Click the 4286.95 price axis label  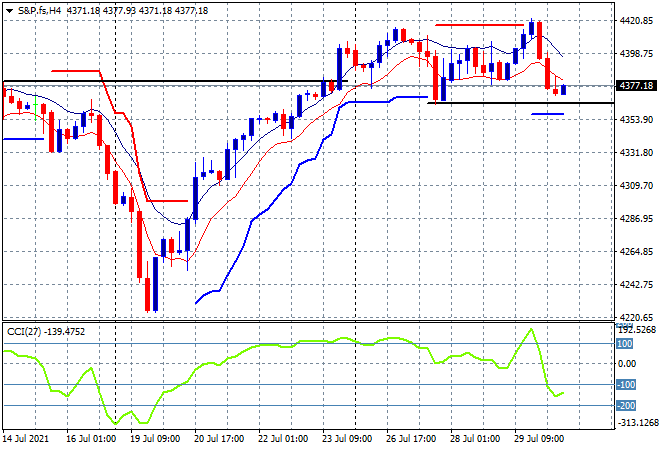click(x=636, y=218)
